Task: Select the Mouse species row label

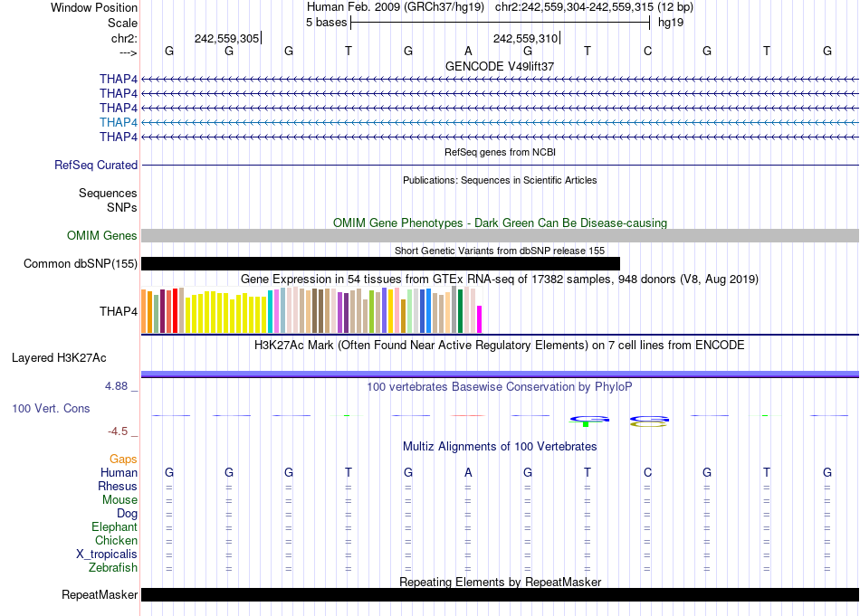Action: point(120,500)
